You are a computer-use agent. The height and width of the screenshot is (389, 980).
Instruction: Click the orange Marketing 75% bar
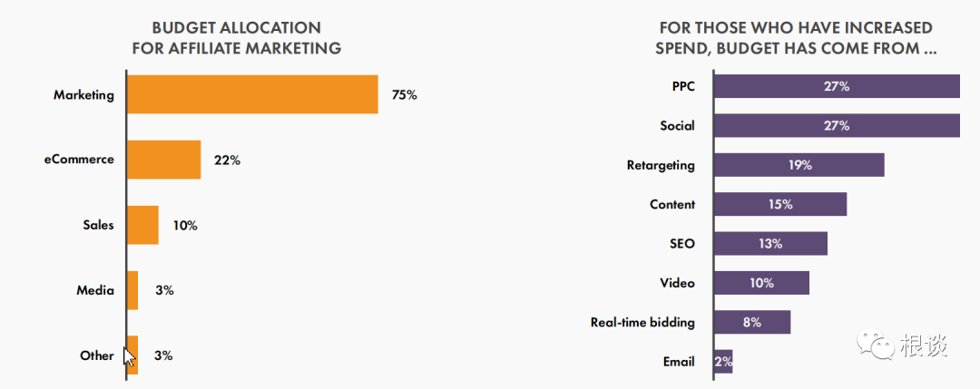point(252,94)
